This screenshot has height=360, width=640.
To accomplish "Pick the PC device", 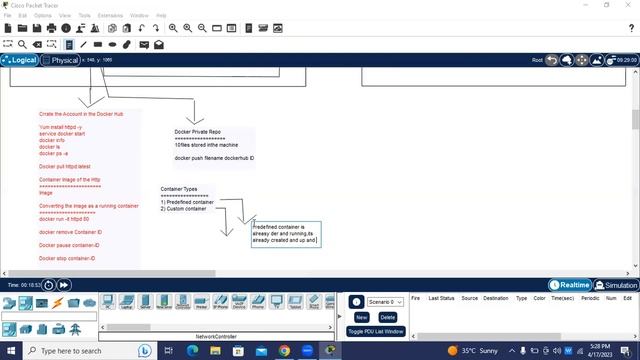I will click(108, 302).
